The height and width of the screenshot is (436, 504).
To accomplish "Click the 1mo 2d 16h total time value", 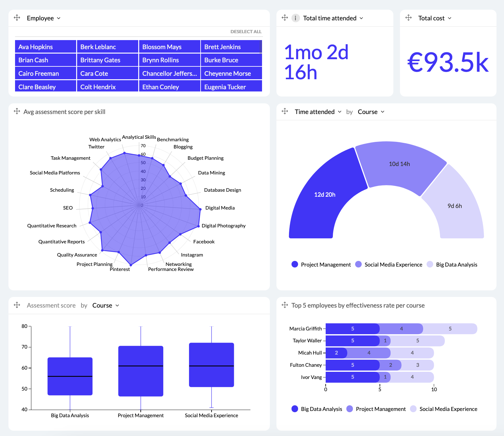I will pyautogui.click(x=316, y=62).
